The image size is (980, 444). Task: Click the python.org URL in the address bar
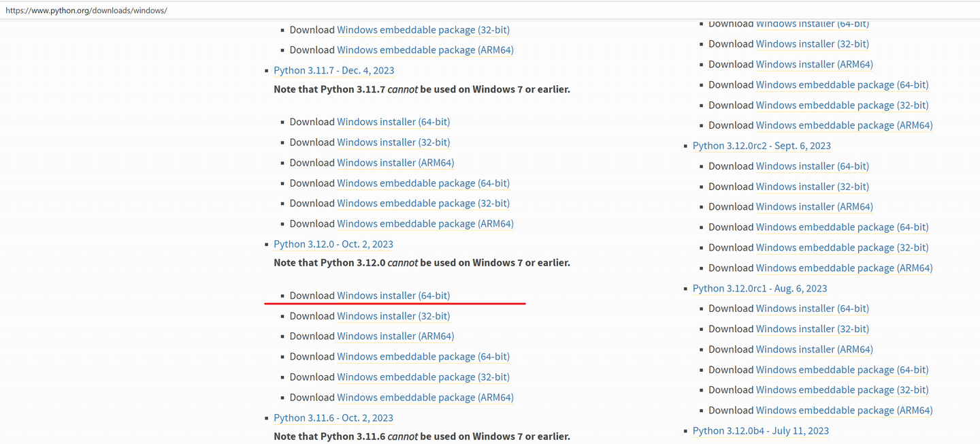tap(86, 11)
